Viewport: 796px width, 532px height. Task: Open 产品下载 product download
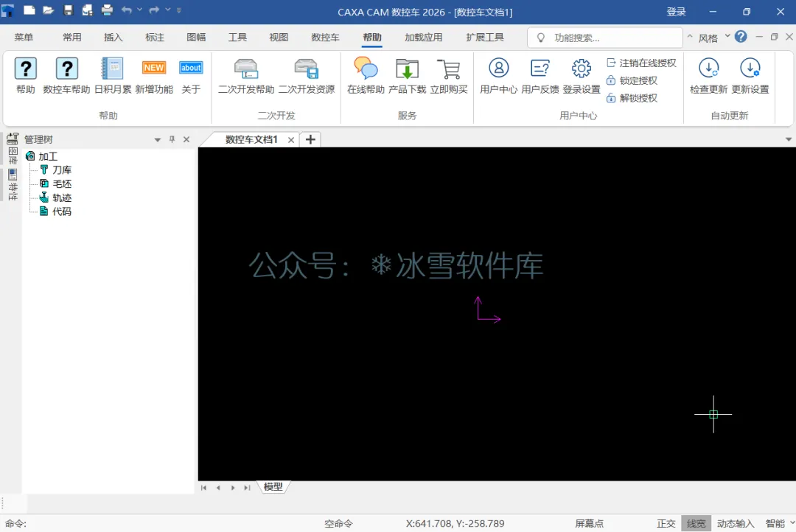[407, 76]
